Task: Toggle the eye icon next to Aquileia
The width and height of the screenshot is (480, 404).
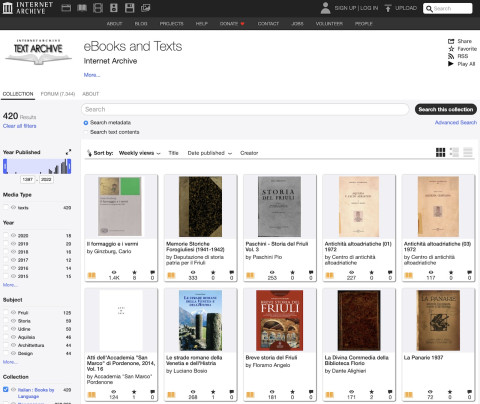Action: (13, 337)
